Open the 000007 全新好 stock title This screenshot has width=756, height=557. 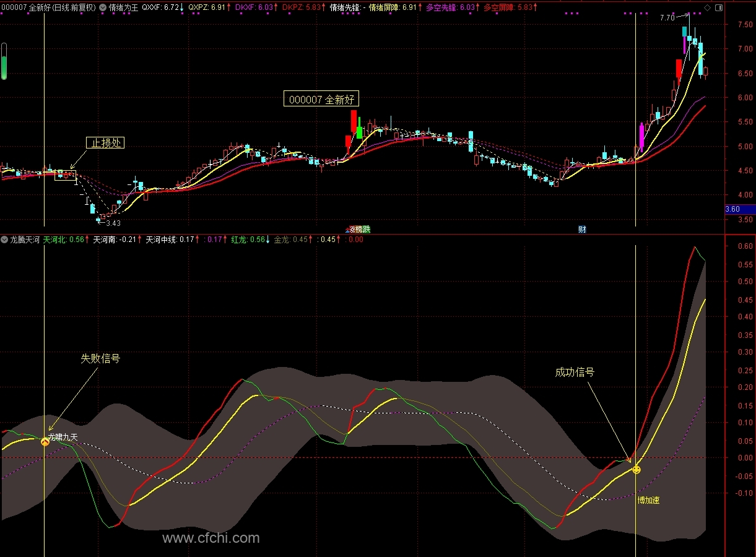click(27, 8)
